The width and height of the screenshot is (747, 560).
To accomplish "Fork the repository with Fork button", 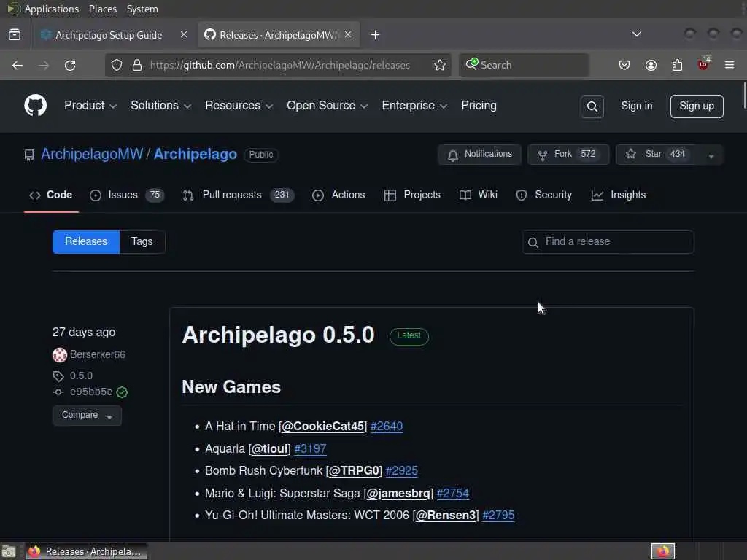I will pos(568,155).
